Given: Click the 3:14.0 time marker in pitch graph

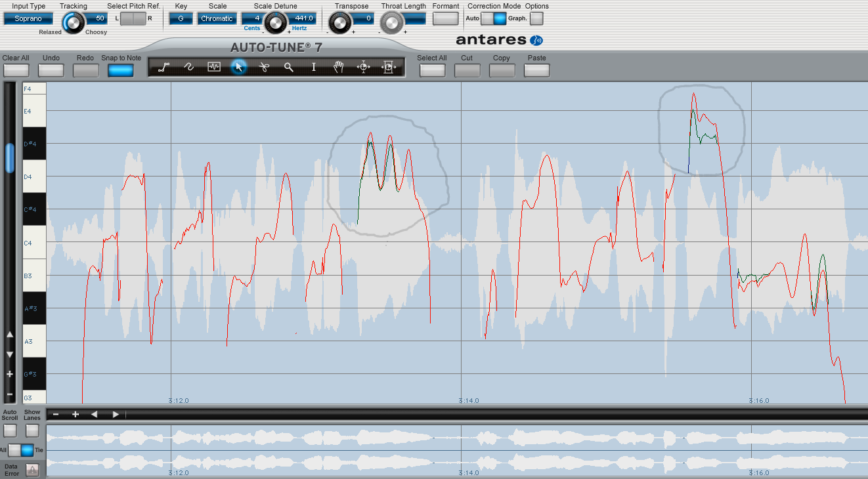Looking at the screenshot, I should tap(469, 400).
